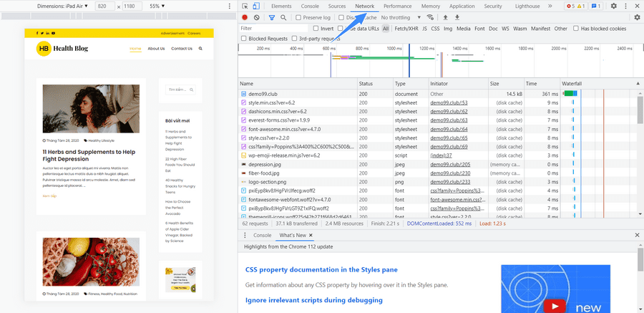Open drawer three-dot menu beside Console
The width and height of the screenshot is (644, 313).
pos(245,235)
